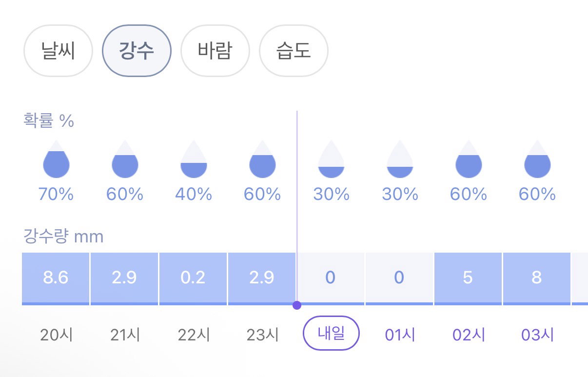Viewport: 588px width, 377px height.
Task: Select the raindrop icon above 01시
Action: point(400,159)
